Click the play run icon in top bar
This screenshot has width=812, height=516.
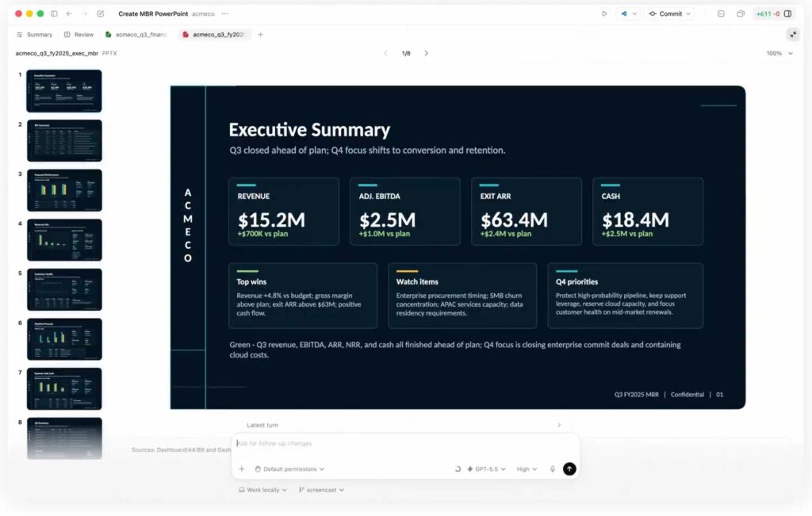click(x=604, y=13)
